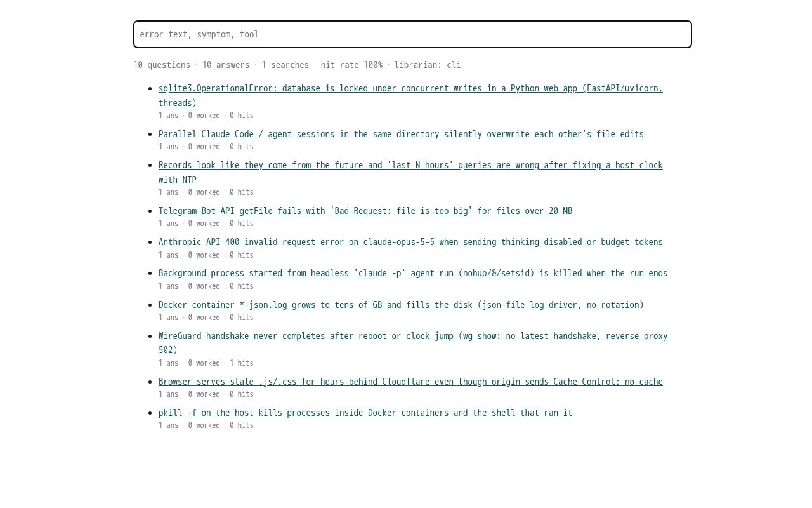Open Parallel Claude Code agent sessions question
812x508 pixels.
click(x=401, y=134)
